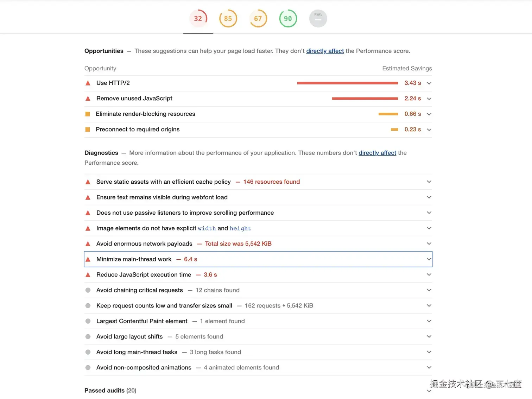532x399 pixels.
Task: Open the Minimize main-thread work audit row
Action: point(134,259)
